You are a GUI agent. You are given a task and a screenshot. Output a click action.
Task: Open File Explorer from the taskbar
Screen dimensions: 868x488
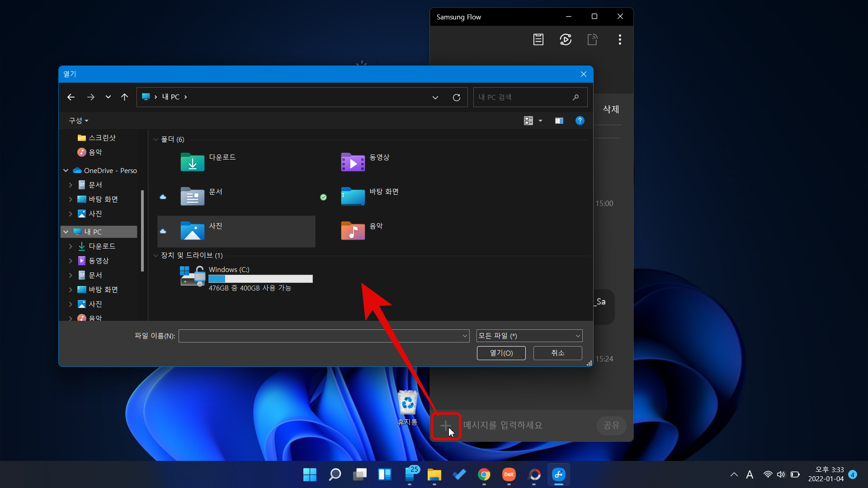[x=434, y=474]
